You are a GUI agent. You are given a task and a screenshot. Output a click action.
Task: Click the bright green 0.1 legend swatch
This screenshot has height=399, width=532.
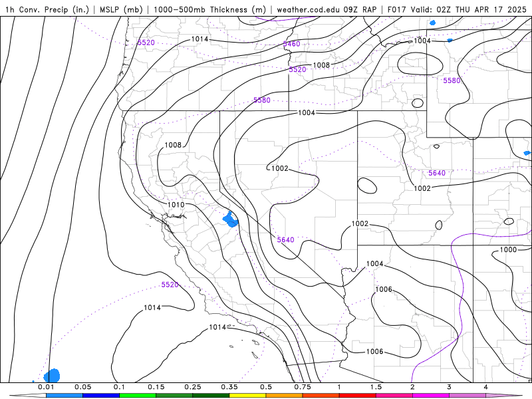pos(138,396)
